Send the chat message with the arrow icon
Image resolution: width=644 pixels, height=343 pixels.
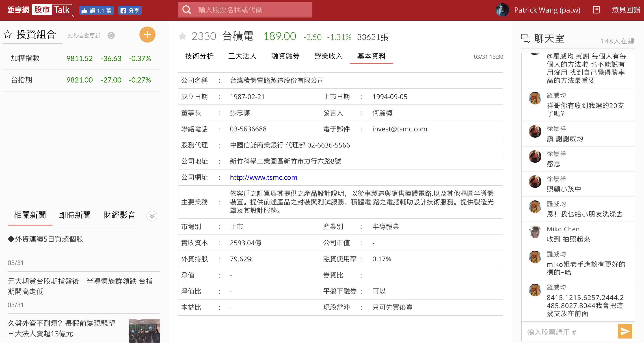point(625,332)
